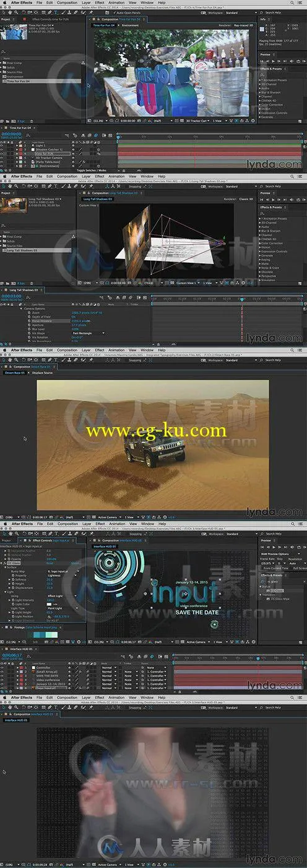Image resolution: width=307 pixels, height=868 pixels.
Task: Click Reset for the CC Glass effect
Action: [x=50, y=563]
